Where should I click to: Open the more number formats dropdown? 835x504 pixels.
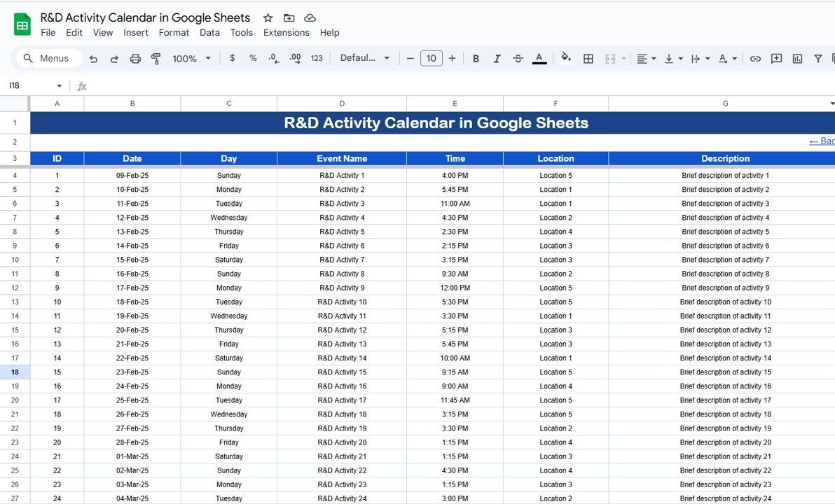316,58
